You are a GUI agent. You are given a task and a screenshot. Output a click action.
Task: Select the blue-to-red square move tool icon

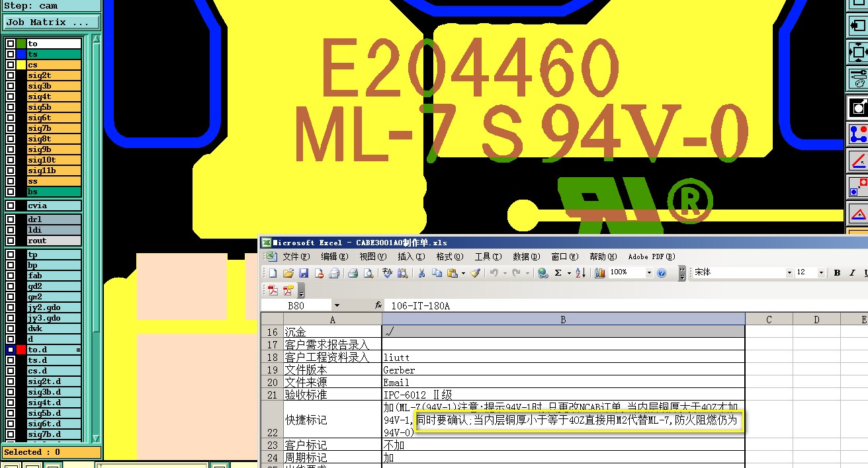[857, 187]
